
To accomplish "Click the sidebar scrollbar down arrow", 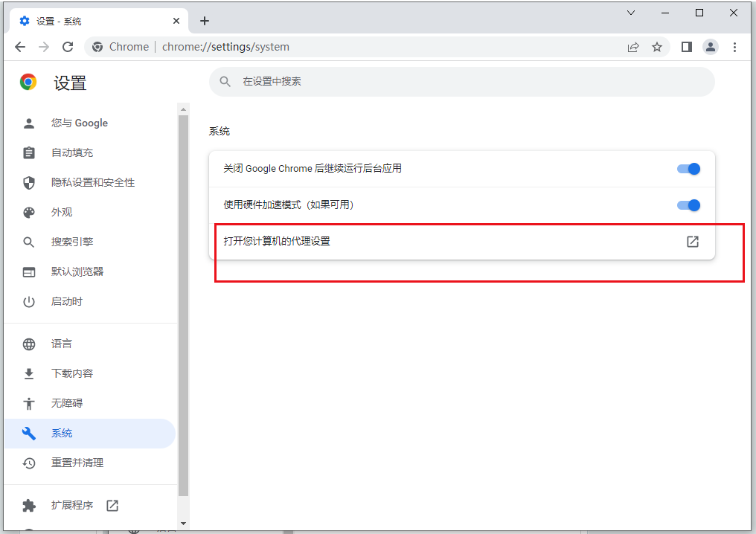I will tap(183, 523).
